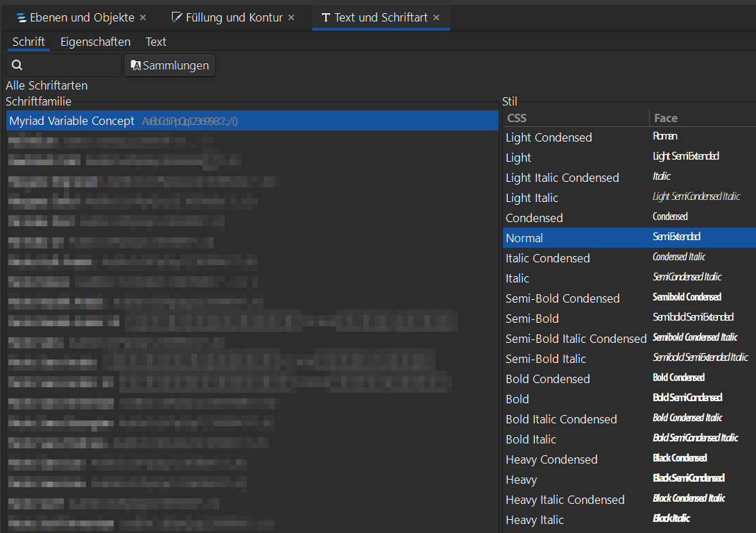Select Semi-Bold Condensed style
The image size is (756, 533).
point(629,298)
